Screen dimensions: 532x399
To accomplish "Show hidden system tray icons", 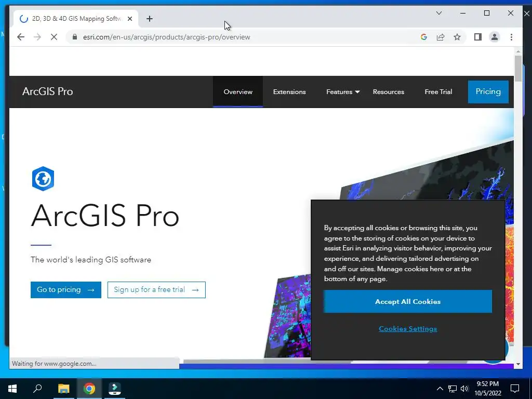I will point(440,389).
